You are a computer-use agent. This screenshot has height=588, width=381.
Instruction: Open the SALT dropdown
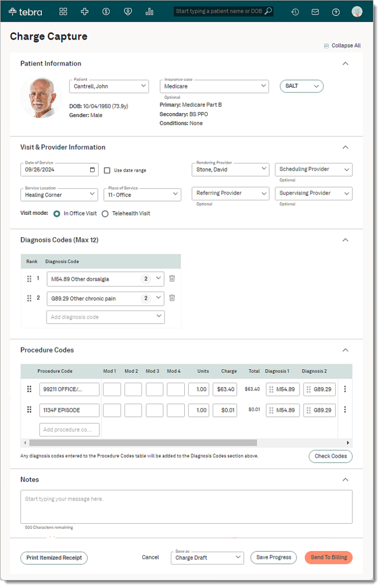pyautogui.click(x=302, y=86)
